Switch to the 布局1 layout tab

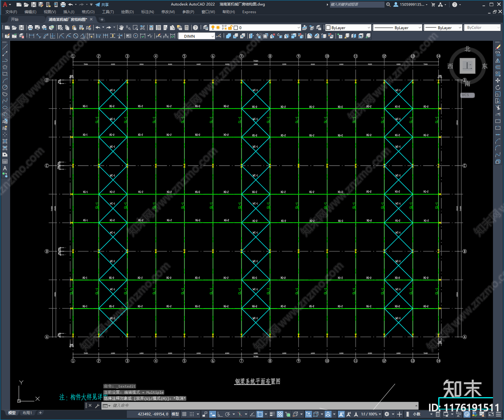point(27,413)
